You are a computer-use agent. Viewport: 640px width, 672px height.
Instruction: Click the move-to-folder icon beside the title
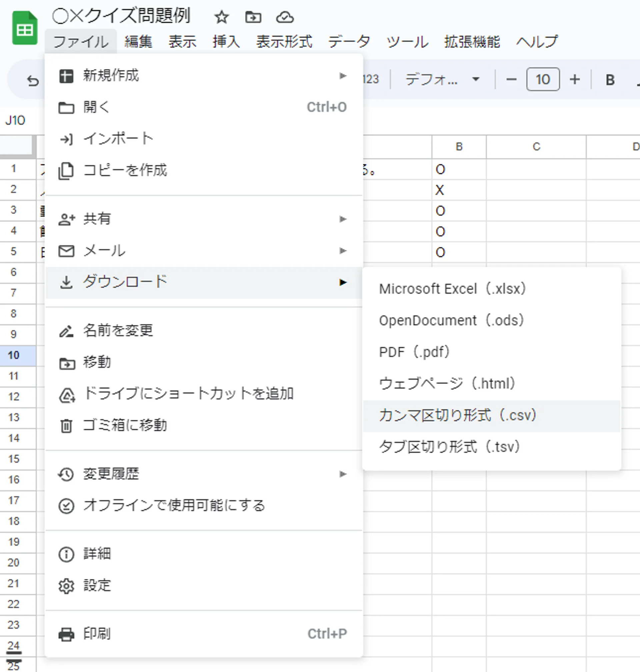point(253,17)
